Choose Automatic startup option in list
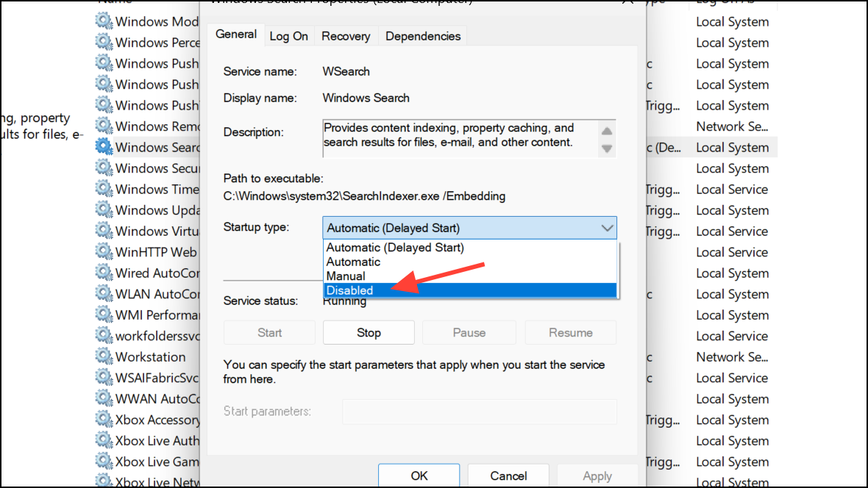This screenshot has height=488, width=868. pos(469,262)
